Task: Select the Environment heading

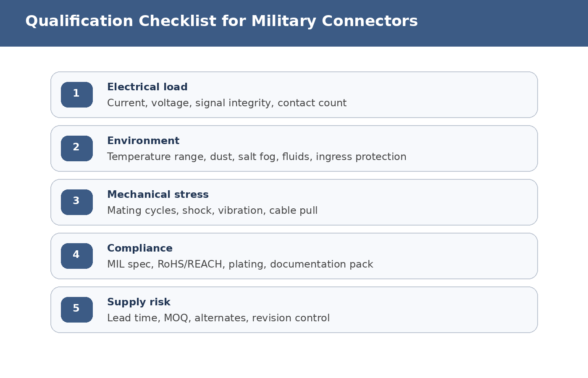Action: [x=143, y=141]
